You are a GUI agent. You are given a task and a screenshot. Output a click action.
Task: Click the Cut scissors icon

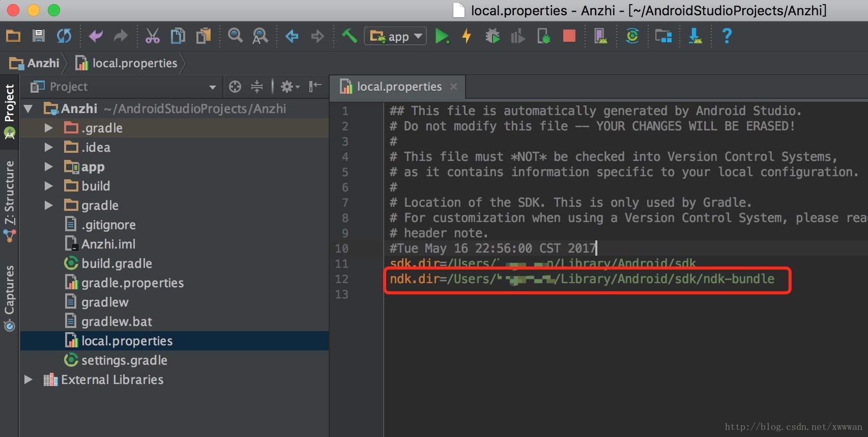click(x=152, y=36)
